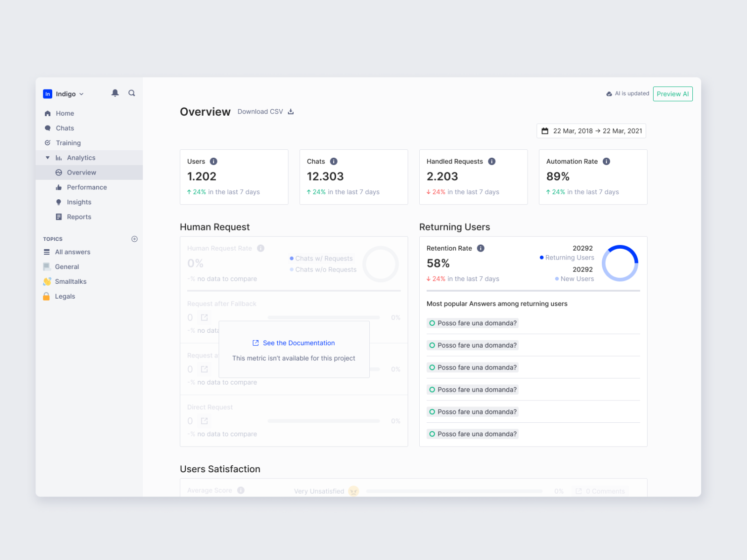Show info for Retention Rate
The width and height of the screenshot is (747, 560).
480,248
